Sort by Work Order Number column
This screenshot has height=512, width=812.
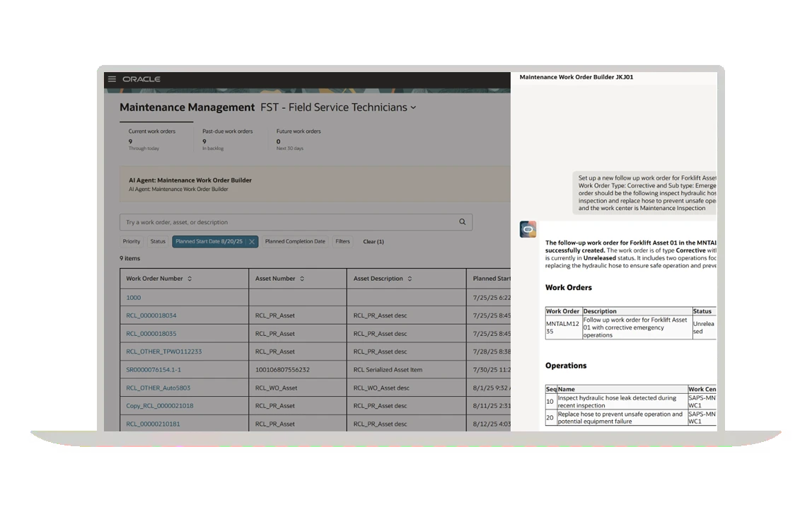click(x=190, y=279)
